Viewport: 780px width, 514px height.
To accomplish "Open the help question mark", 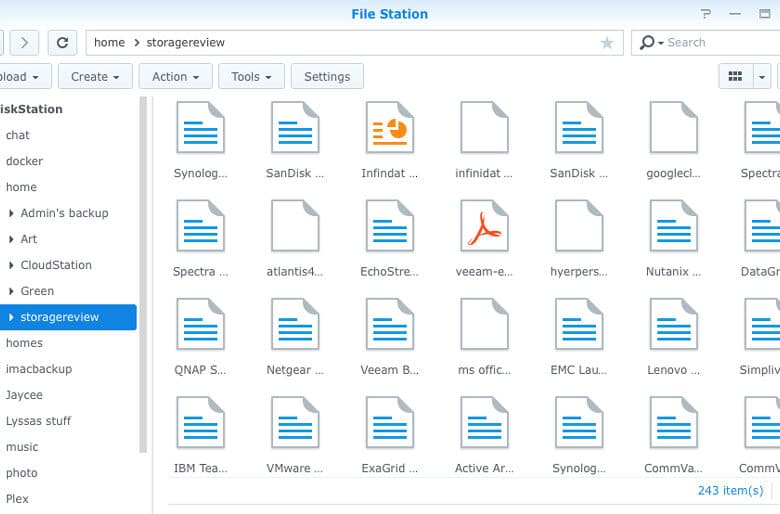I will click(x=705, y=14).
